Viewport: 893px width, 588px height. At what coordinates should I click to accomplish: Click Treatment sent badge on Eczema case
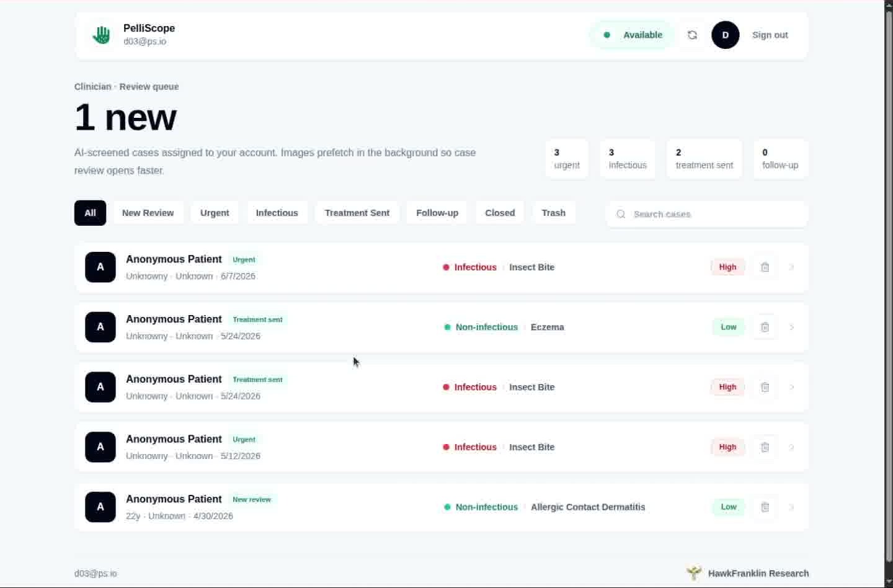point(257,319)
